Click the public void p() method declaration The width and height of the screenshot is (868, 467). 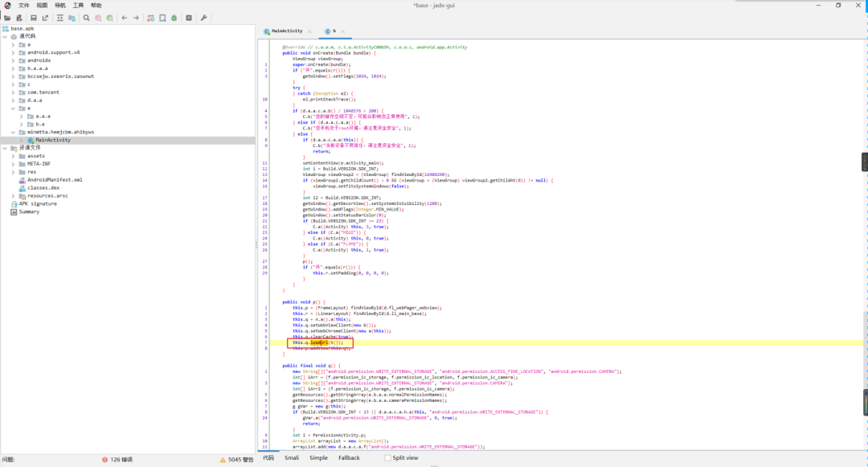tap(304, 302)
